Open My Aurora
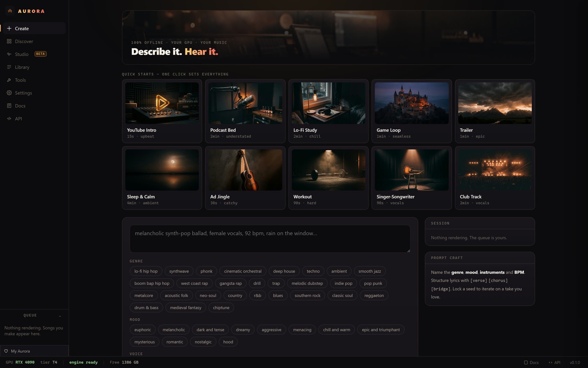 [x=34, y=351]
